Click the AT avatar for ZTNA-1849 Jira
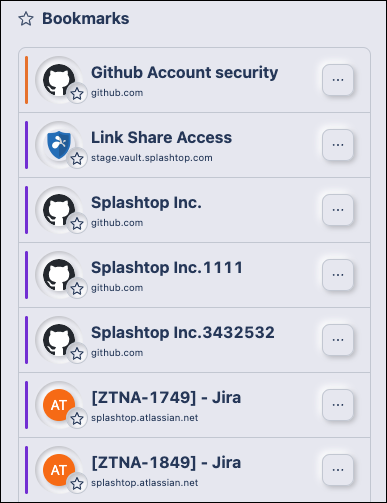387x503 pixels. 59,470
